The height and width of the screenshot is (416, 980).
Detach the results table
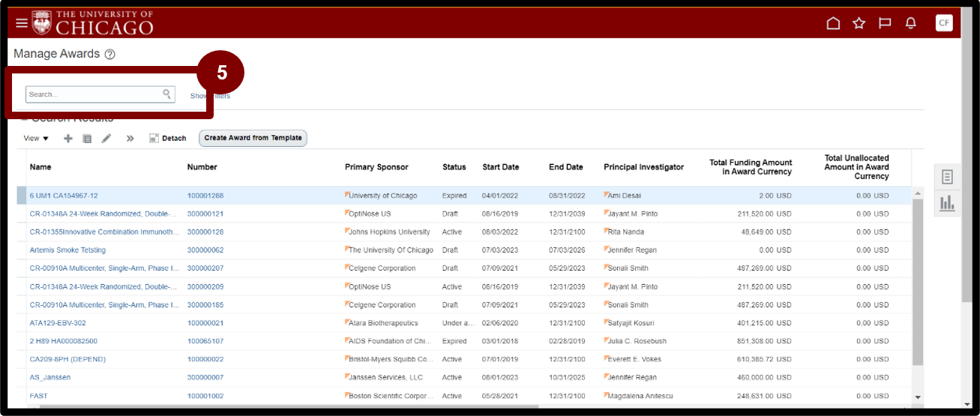point(167,138)
